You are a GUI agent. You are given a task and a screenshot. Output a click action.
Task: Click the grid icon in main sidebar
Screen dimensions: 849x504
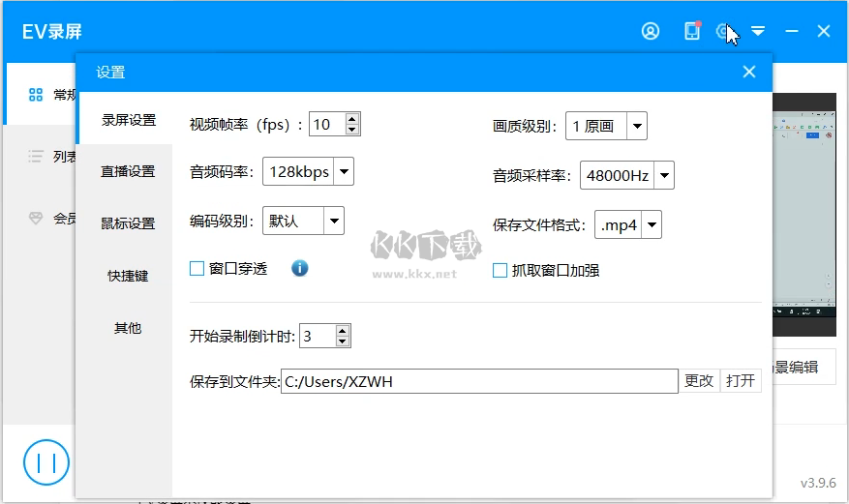(36, 95)
